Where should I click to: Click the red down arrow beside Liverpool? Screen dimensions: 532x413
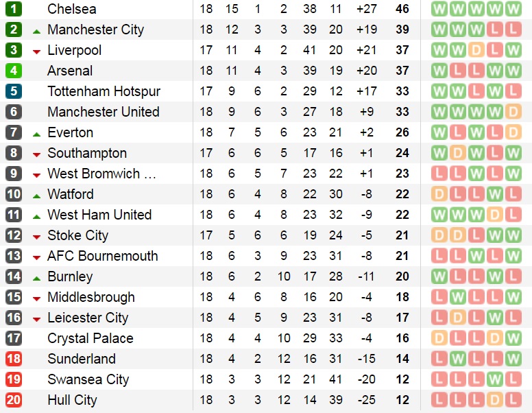(x=36, y=51)
